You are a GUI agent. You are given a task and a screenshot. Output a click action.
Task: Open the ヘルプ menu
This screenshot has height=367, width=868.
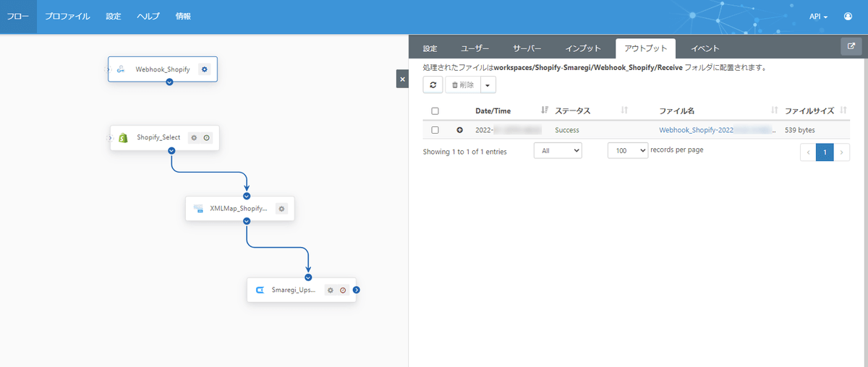pyautogui.click(x=148, y=16)
